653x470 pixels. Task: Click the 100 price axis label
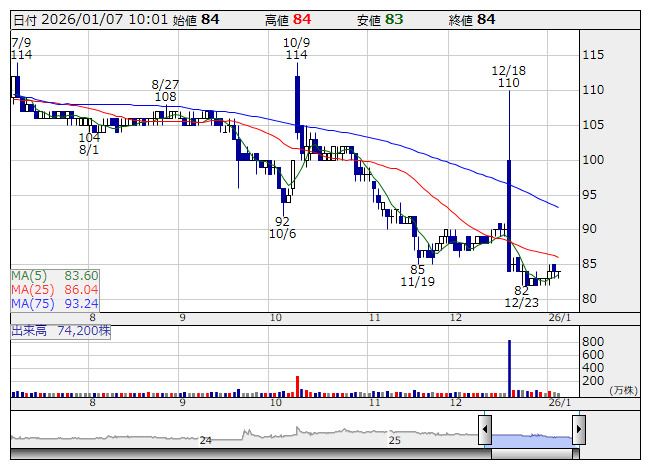click(x=593, y=160)
